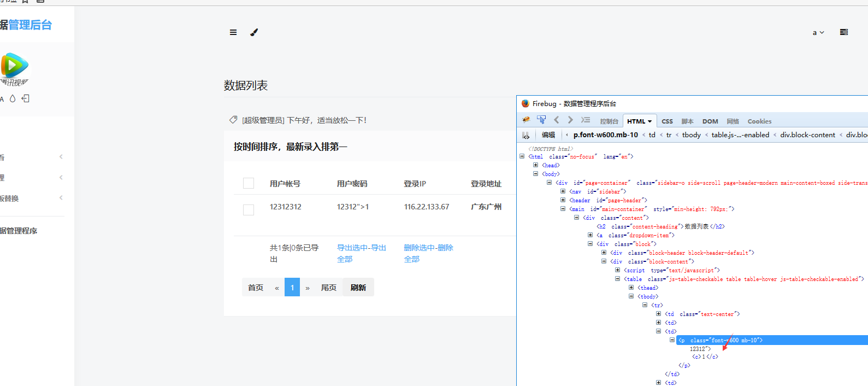Click the 广东广州 address cell
This screenshot has height=386, width=868.
(x=486, y=207)
